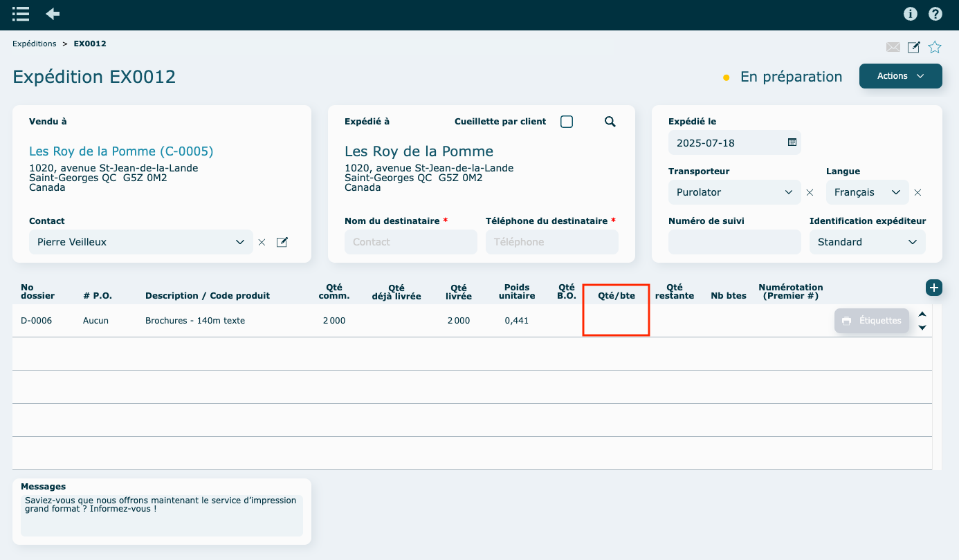
Task: Click the Numéro de suivi field
Action: [x=734, y=242]
